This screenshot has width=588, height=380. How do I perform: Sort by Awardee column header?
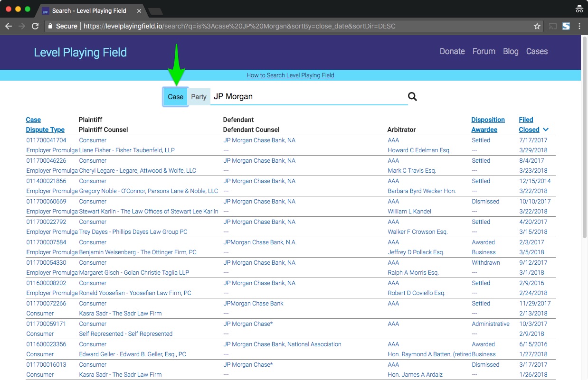coord(484,130)
